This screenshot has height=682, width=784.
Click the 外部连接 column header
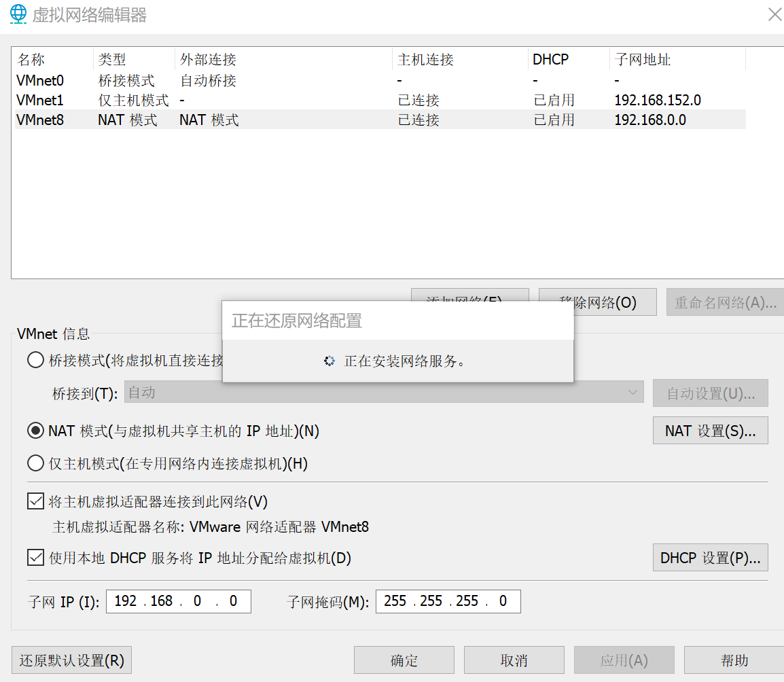coord(283,60)
